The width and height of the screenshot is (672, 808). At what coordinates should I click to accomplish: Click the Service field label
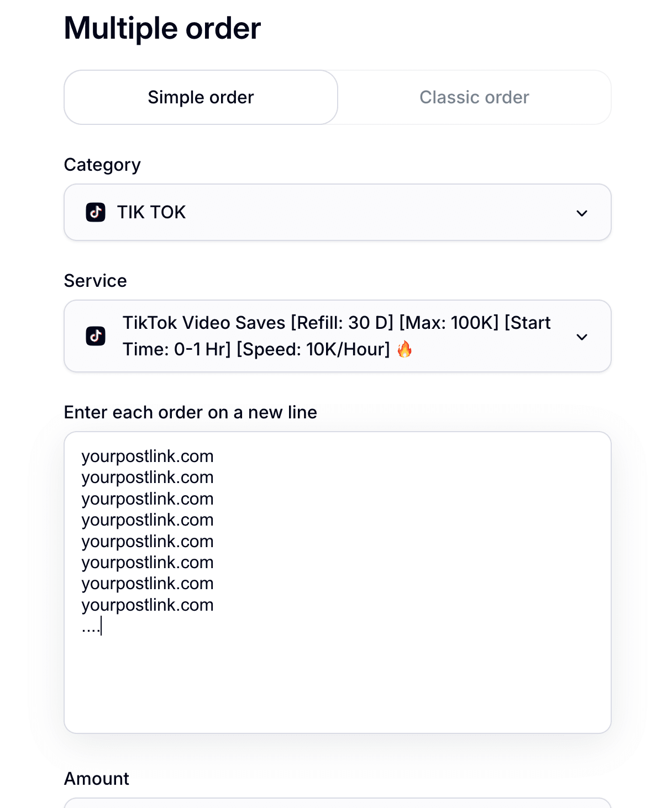pos(96,281)
